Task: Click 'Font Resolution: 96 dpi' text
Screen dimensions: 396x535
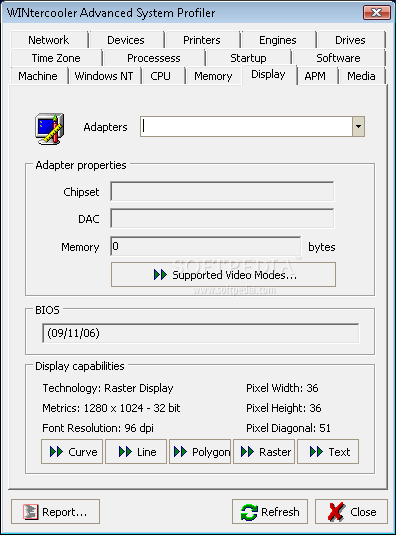Action: pos(98,428)
